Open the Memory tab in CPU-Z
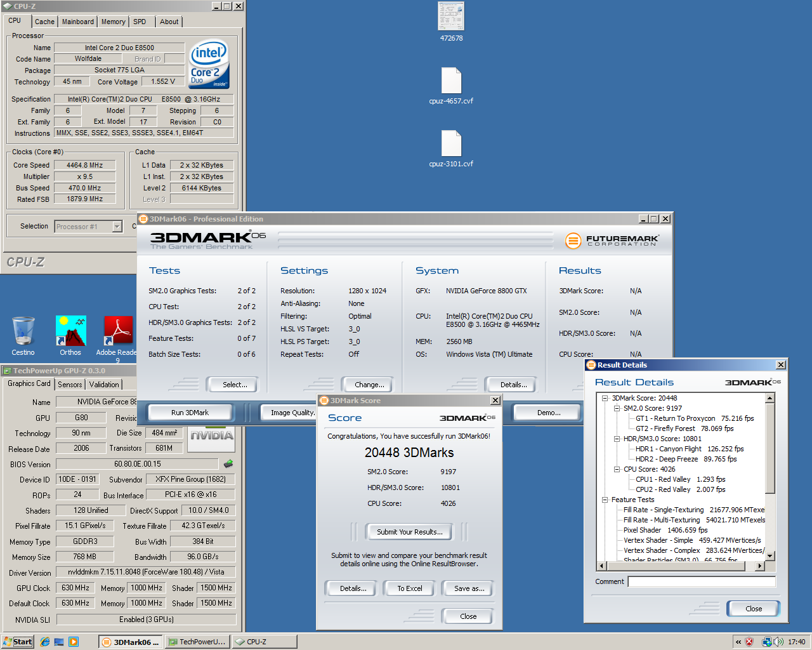This screenshot has height=650, width=812. coord(114,22)
